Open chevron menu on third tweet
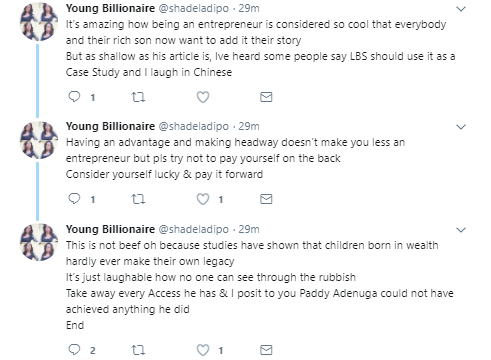Image resolution: width=491 pixels, height=360 pixels. pos(461,230)
